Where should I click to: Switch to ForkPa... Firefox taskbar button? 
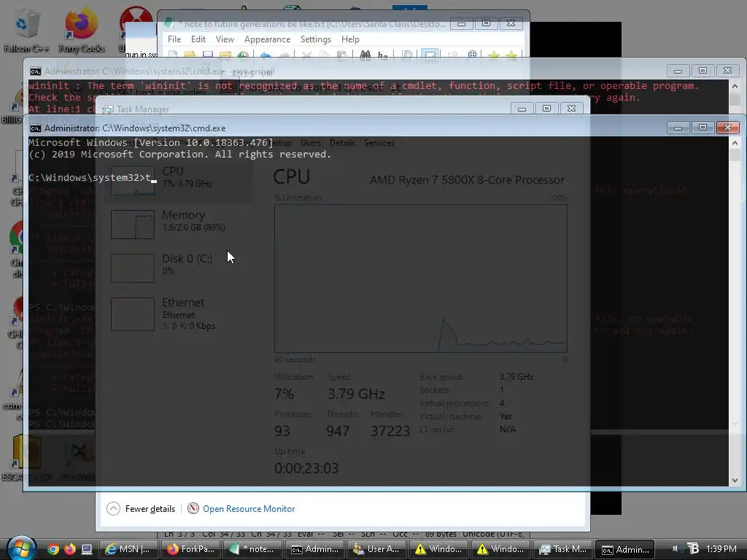[x=192, y=549]
